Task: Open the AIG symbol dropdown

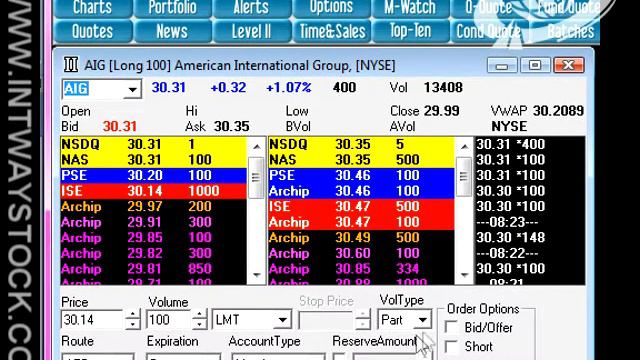Action: click(x=132, y=89)
